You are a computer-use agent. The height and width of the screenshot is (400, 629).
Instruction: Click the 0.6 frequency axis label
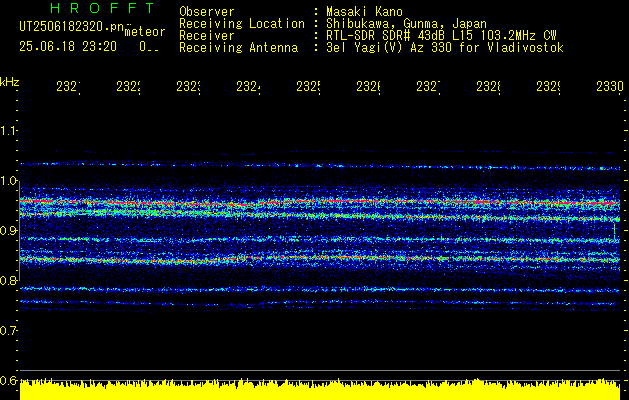pos(8,380)
